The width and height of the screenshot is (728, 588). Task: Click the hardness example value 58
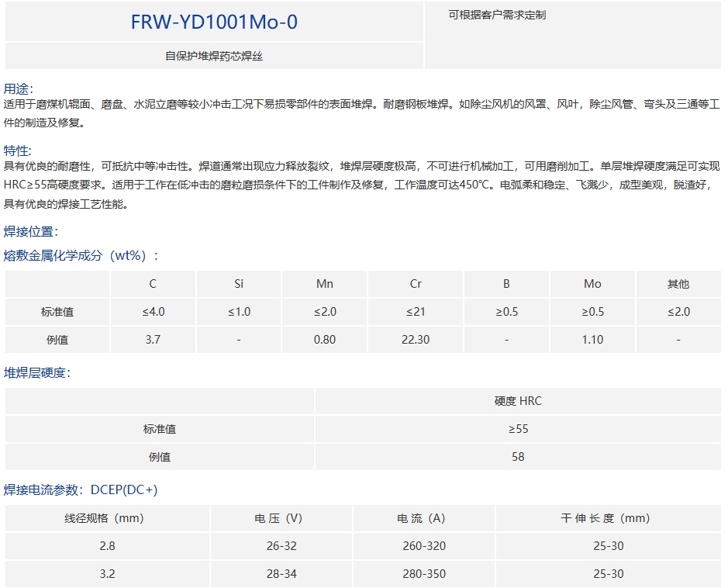(x=518, y=457)
